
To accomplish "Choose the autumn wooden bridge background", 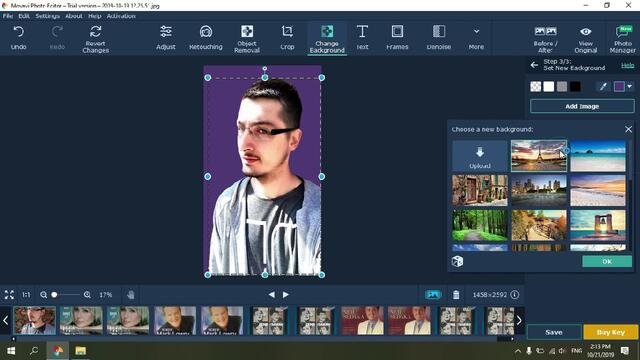I will coord(539,225).
